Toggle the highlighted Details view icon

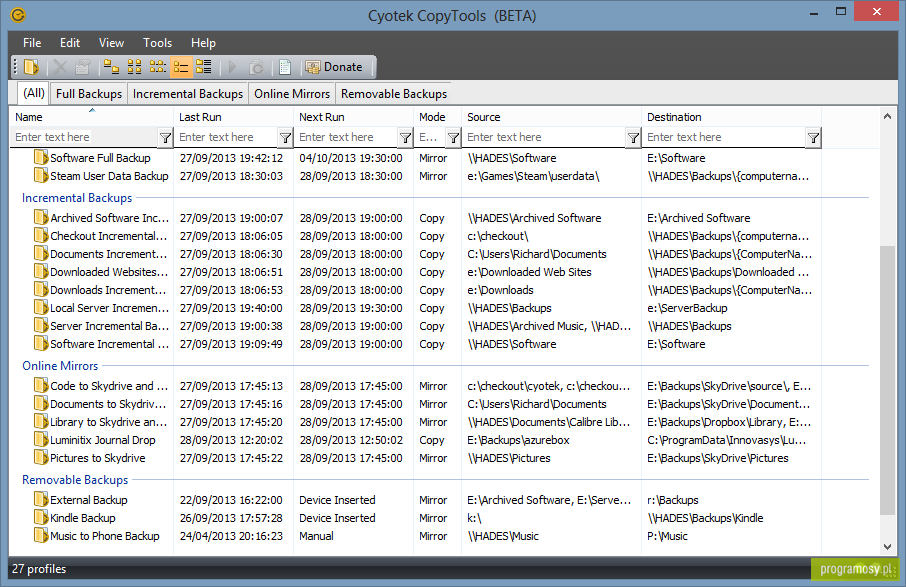181,67
